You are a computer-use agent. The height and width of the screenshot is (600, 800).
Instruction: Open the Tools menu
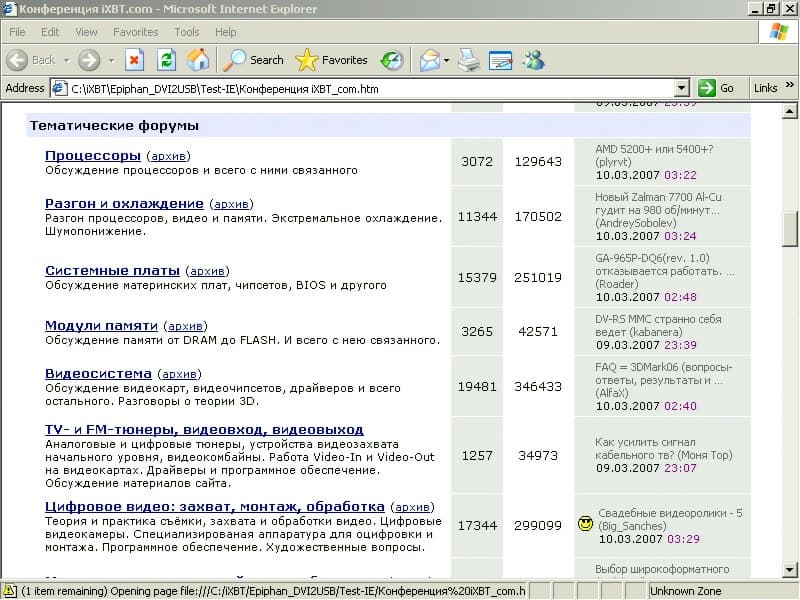[x=186, y=32]
